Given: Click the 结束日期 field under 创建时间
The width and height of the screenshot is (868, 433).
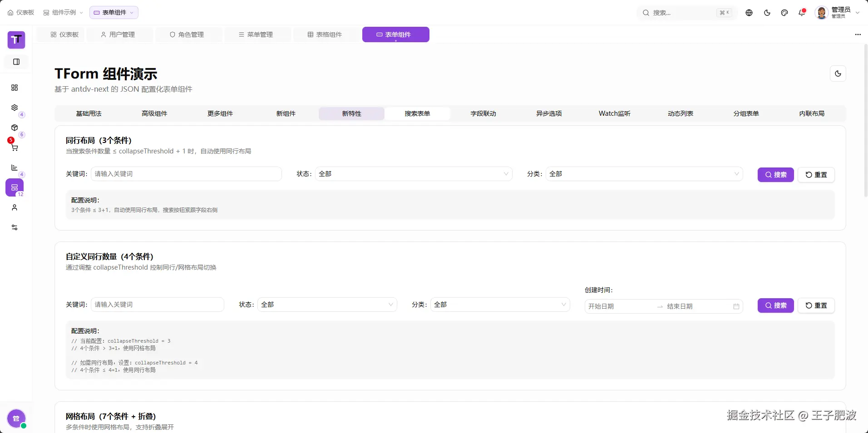Looking at the screenshot, I should coord(698,306).
